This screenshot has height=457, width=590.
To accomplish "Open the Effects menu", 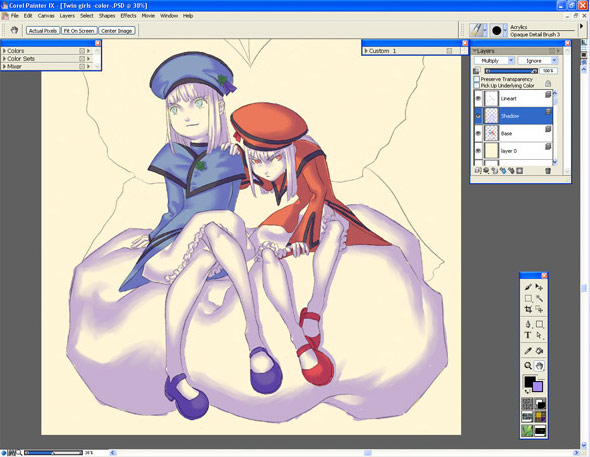I will [128, 16].
